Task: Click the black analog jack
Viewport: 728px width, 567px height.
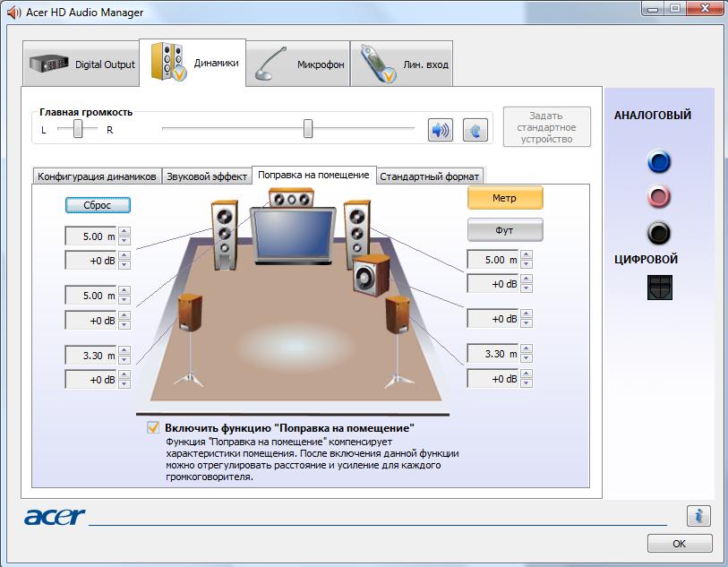Action: point(659,233)
